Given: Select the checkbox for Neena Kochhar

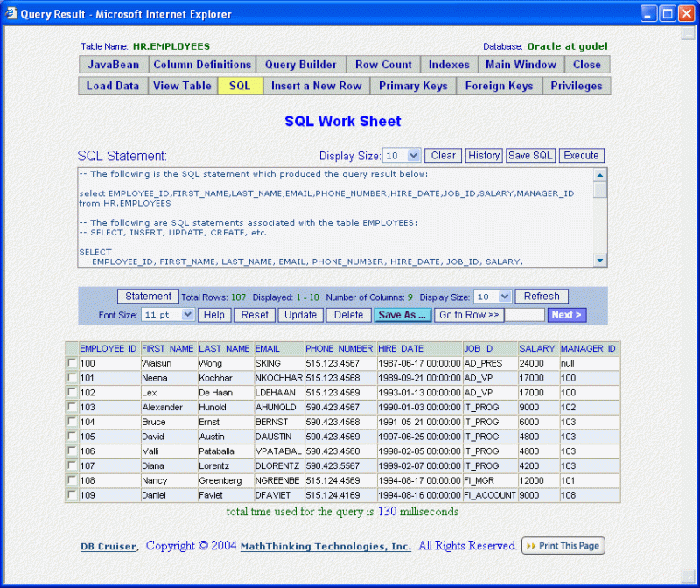Looking at the screenshot, I should click(x=71, y=378).
